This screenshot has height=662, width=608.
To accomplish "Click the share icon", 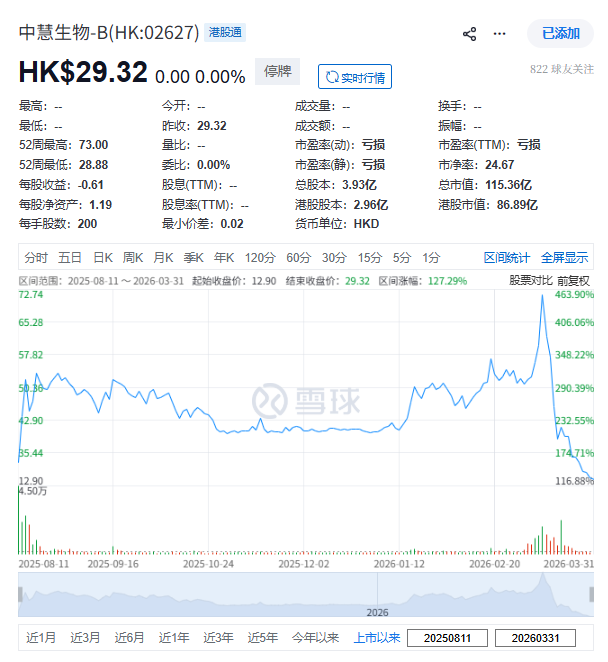I will (470, 34).
